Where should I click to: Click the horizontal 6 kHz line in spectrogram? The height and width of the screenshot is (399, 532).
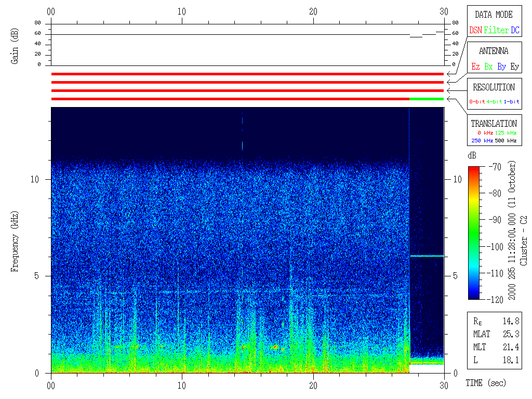coord(426,256)
